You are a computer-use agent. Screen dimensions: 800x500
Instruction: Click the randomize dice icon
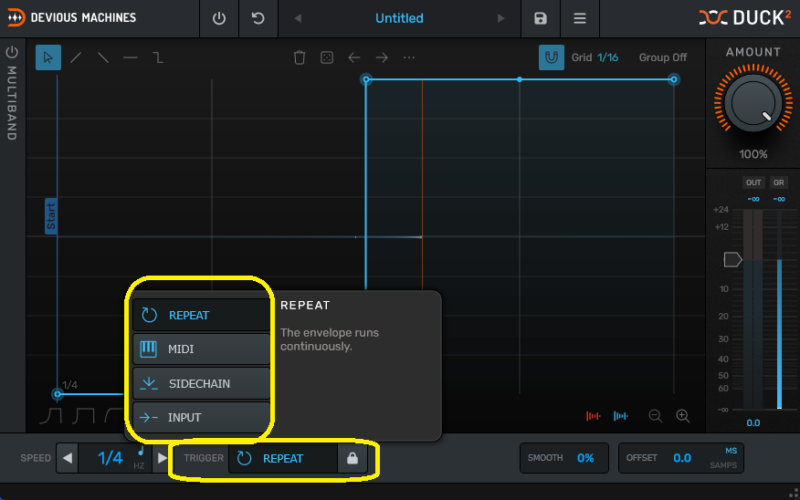(326, 58)
